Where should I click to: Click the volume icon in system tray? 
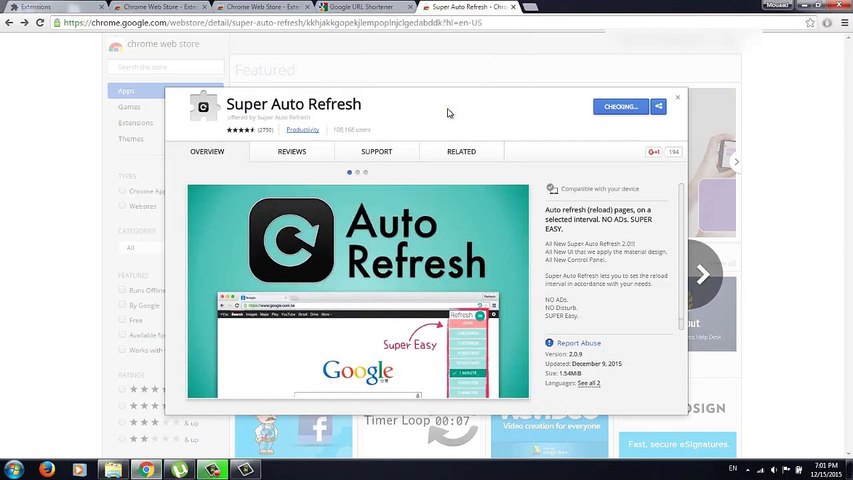pyautogui.click(x=774, y=470)
